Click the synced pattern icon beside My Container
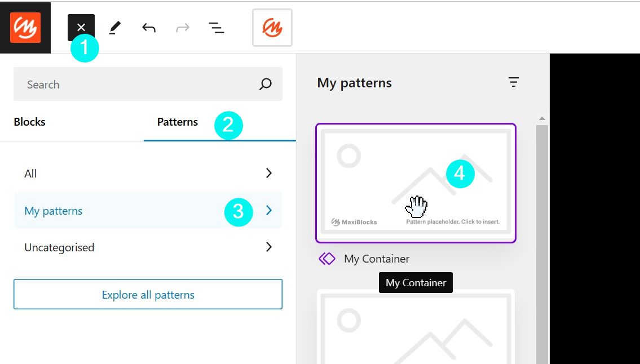This screenshot has width=640, height=364. click(327, 259)
